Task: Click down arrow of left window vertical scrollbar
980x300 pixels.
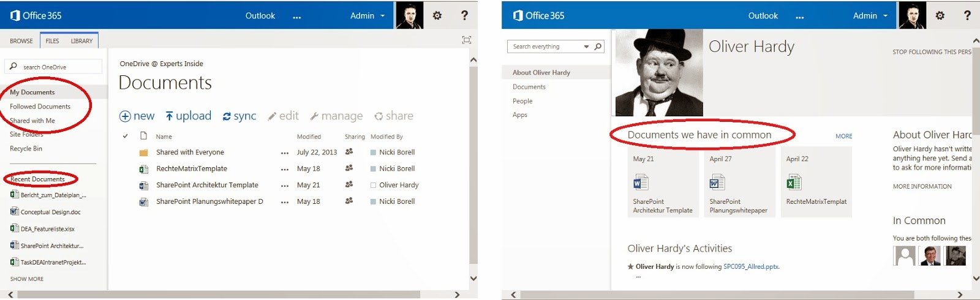Action: pyautogui.click(x=473, y=279)
